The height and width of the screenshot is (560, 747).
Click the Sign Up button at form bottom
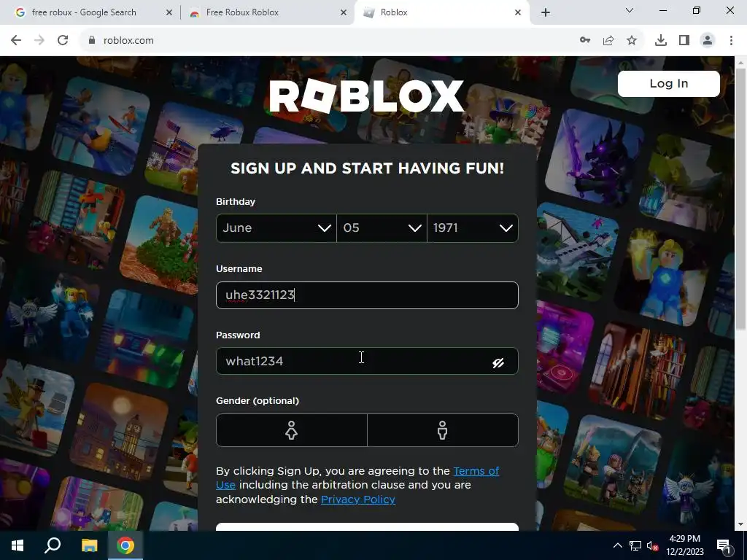pos(367,527)
